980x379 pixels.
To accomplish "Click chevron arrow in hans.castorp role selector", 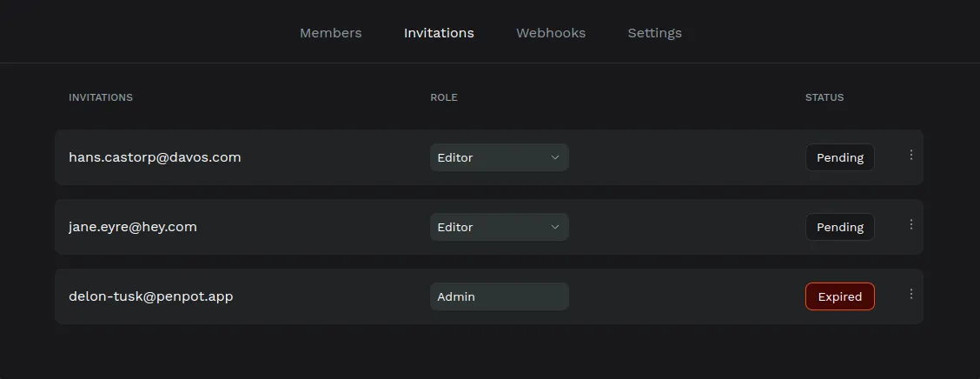I will click(x=555, y=157).
